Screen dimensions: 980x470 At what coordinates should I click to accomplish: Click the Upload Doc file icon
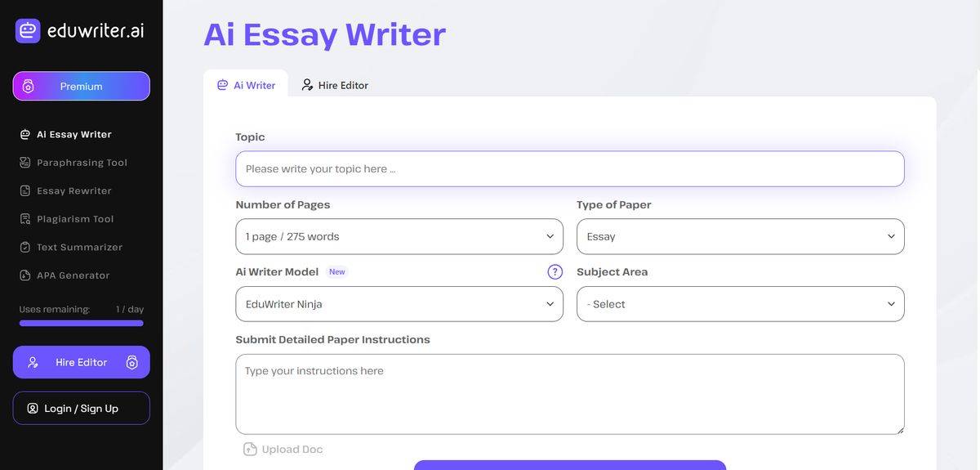tap(251, 449)
